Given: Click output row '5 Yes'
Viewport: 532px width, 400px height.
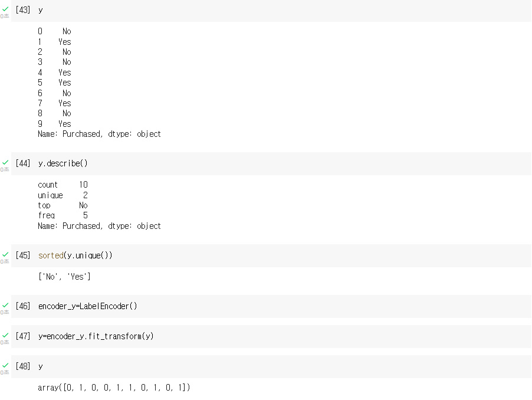Looking at the screenshot, I should 54,83.
